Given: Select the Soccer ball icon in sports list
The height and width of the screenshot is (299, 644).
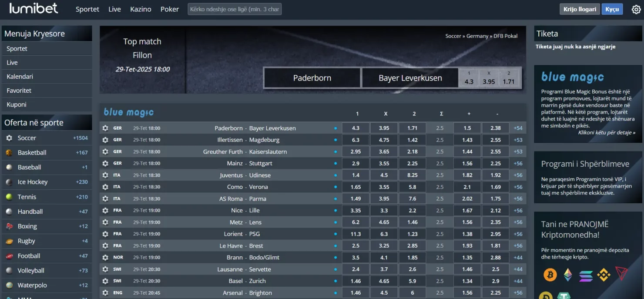Looking at the screenshot, I should 9,138.
